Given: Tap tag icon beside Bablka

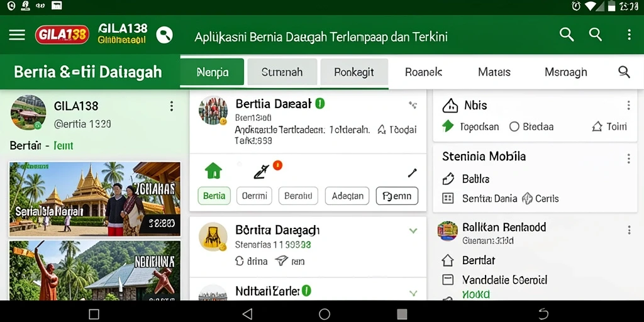Looking at the screenshot, I should pyautogui.click(x=448, y=179).
